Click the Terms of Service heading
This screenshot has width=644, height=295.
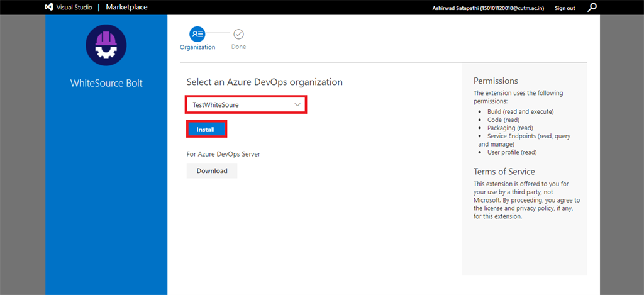(504, 171)
